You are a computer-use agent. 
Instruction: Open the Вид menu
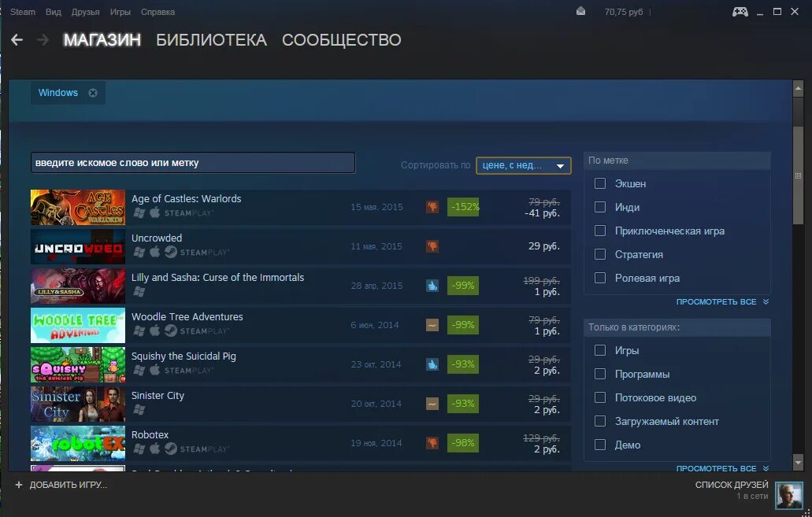coord(54,12)
